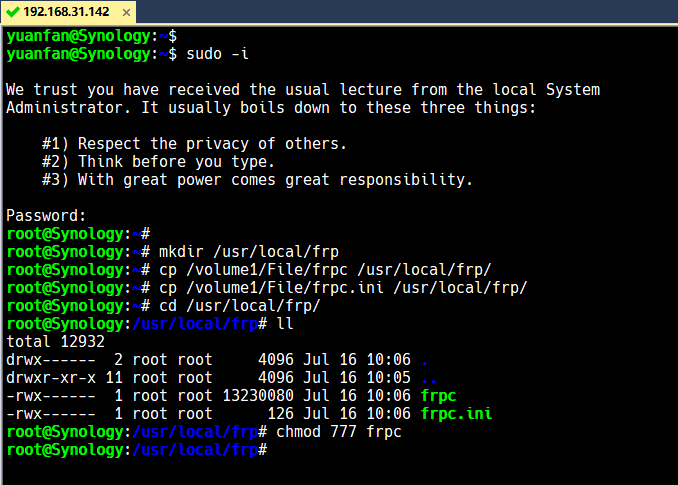Click the '#3) With great power' line

pos(257,179)
